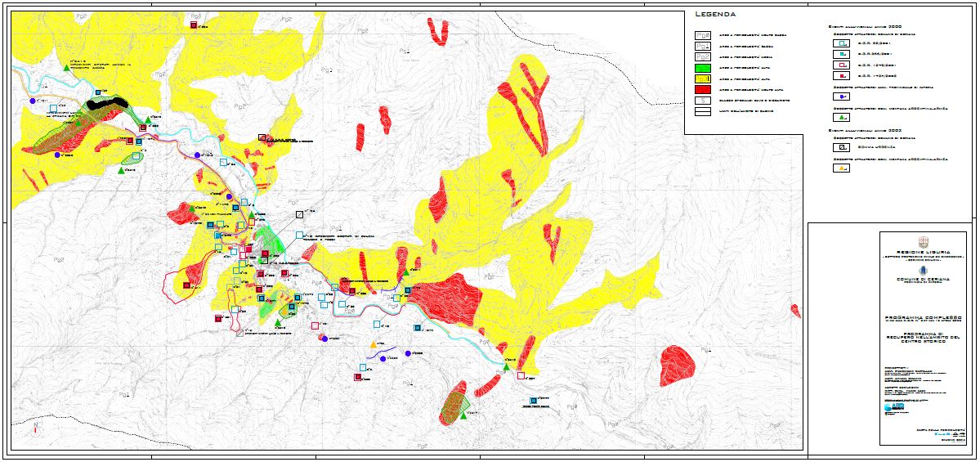Image resolution: width=980 pixels, height=462 pixels.
Task: Select the green Pg3 legend swatch
Action: point(702,68)
